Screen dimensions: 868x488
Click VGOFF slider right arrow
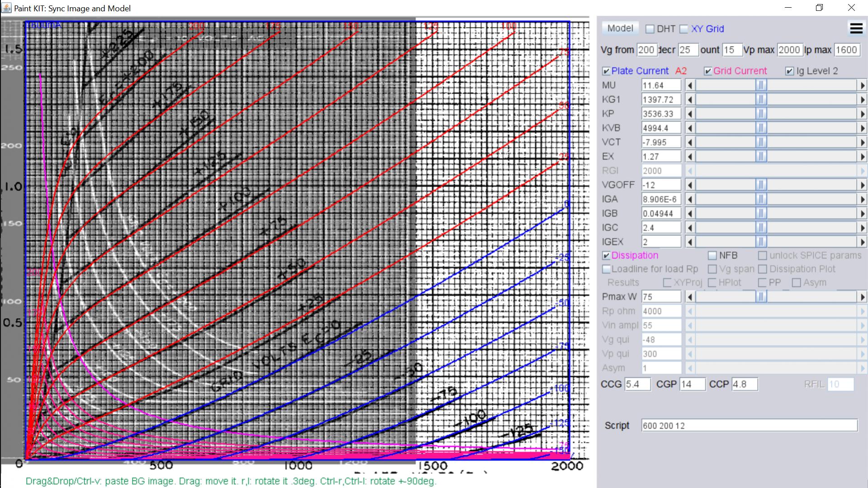click(x=862, y=185)
